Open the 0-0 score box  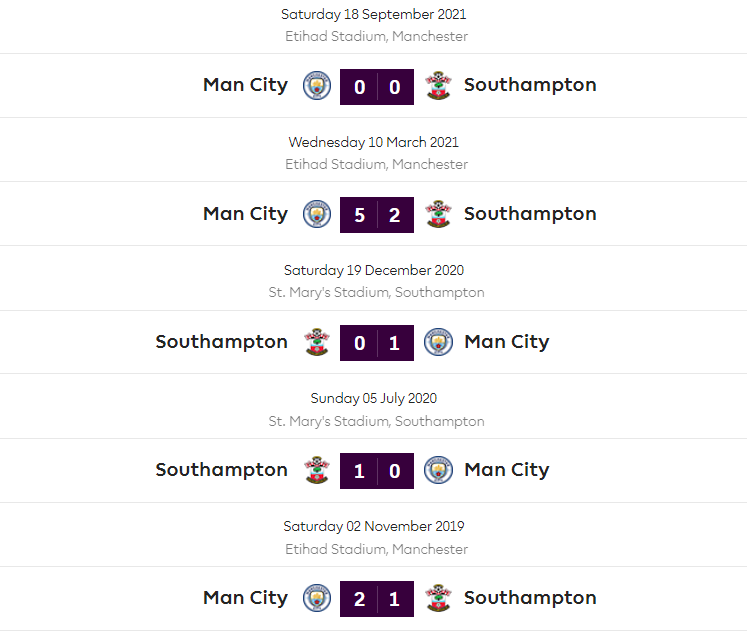pyautogui.click(x=377, y=87)
